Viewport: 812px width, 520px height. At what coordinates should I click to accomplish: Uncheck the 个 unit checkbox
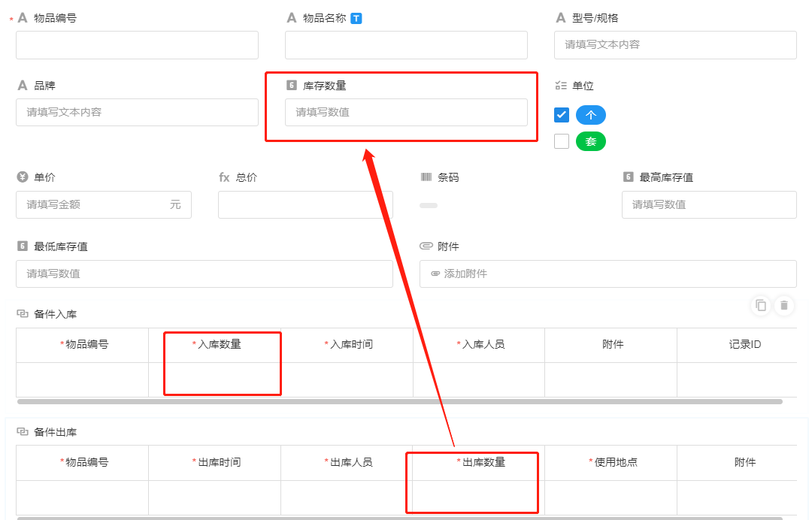pyautogui.click(x=561, y=115)
